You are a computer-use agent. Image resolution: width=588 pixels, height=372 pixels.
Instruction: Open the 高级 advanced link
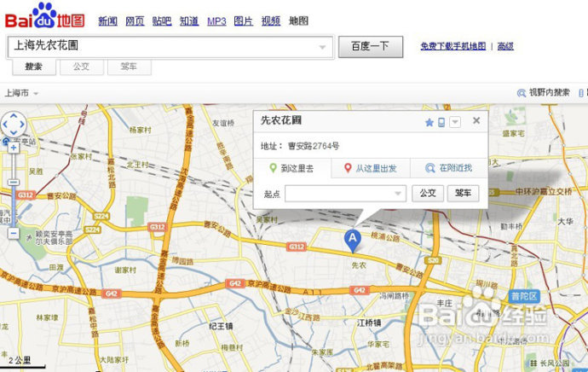point(505,46)
